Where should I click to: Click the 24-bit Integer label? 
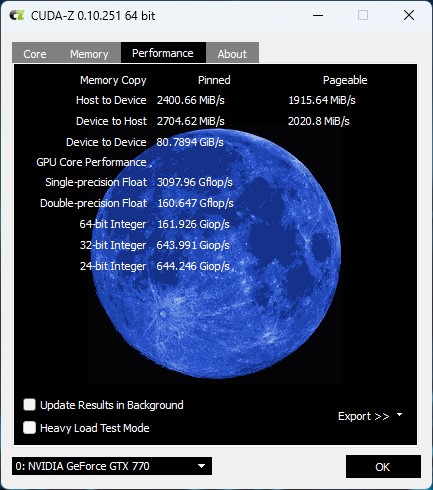[x=113, y=266]
